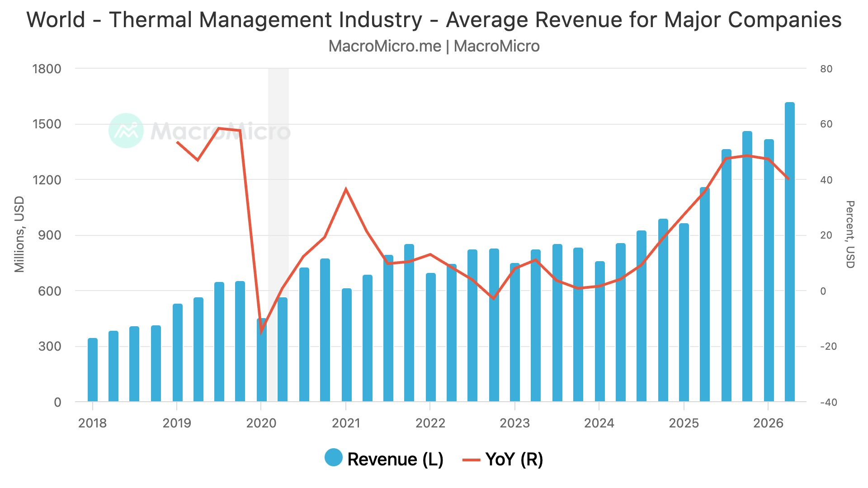The height and width of the screenshot is (488, 868).
Task: Click the red YoY legend line marker
Action: (x=471, y=460)
